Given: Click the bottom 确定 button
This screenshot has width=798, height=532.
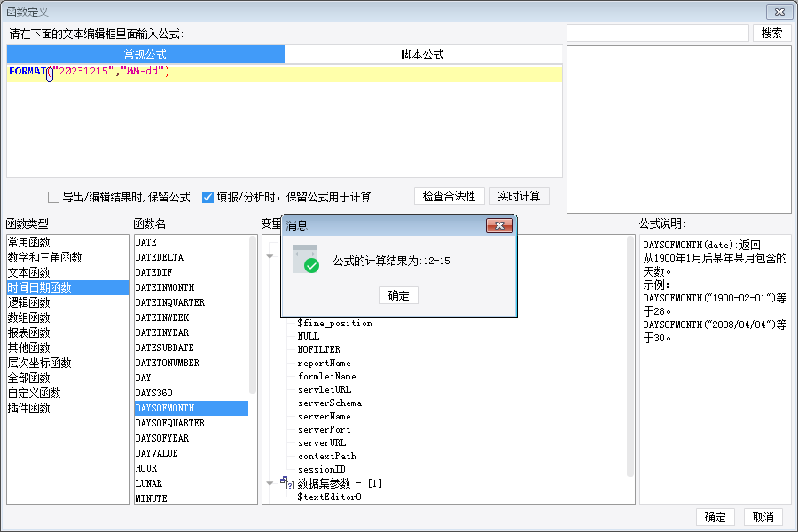Looking at the screenshot, I should (x=715, y=517).
